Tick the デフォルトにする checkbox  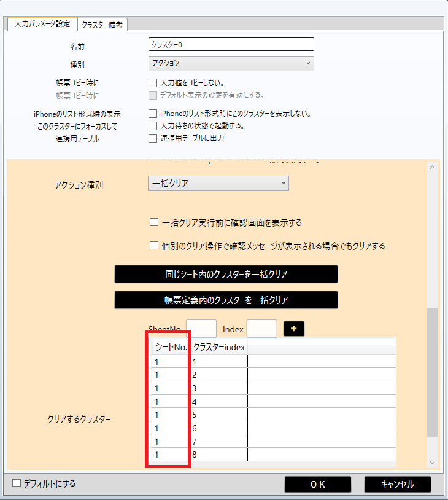pos(17,483)
